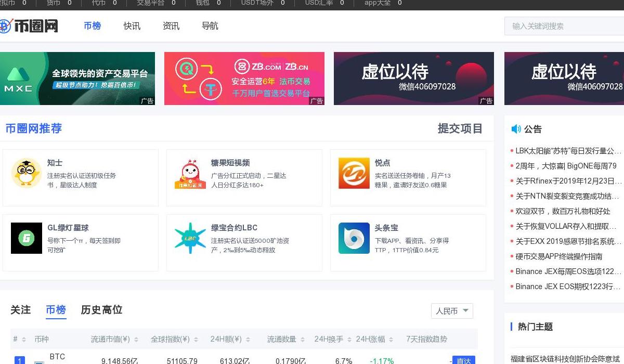Image resolution: width=624 pixels, height=364 pixels.
Task: Click the 糖果短视频 card title
Action: (230, 163)
